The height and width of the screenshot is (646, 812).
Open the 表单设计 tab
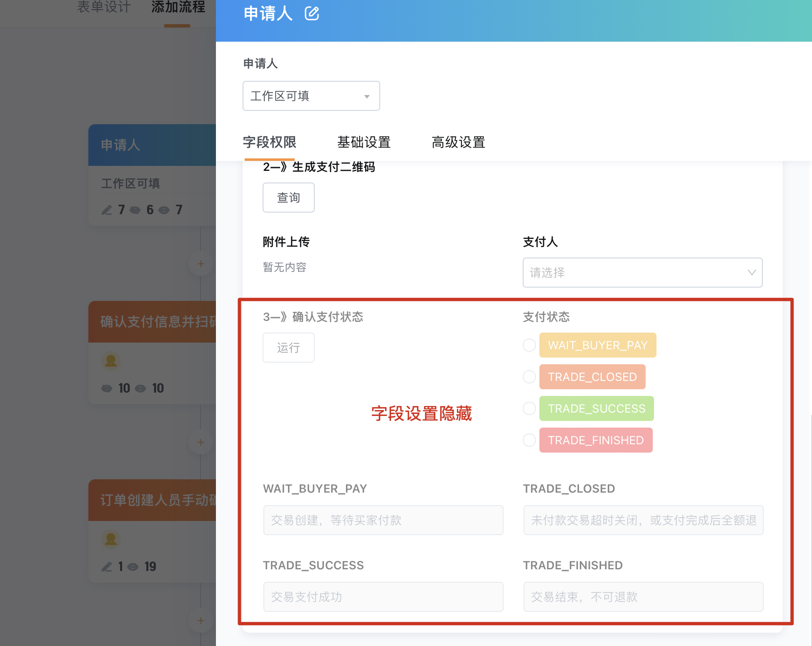(x=104, y=7)
